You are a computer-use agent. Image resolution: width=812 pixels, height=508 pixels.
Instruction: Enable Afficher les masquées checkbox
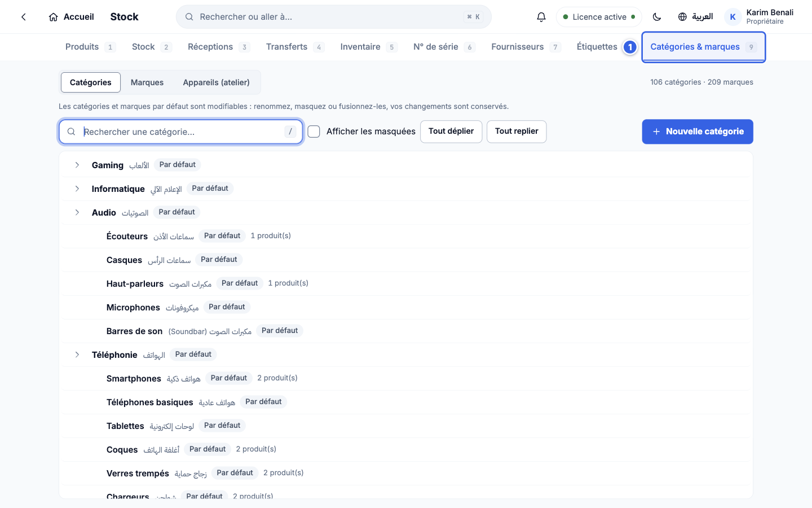pos(314,132)
